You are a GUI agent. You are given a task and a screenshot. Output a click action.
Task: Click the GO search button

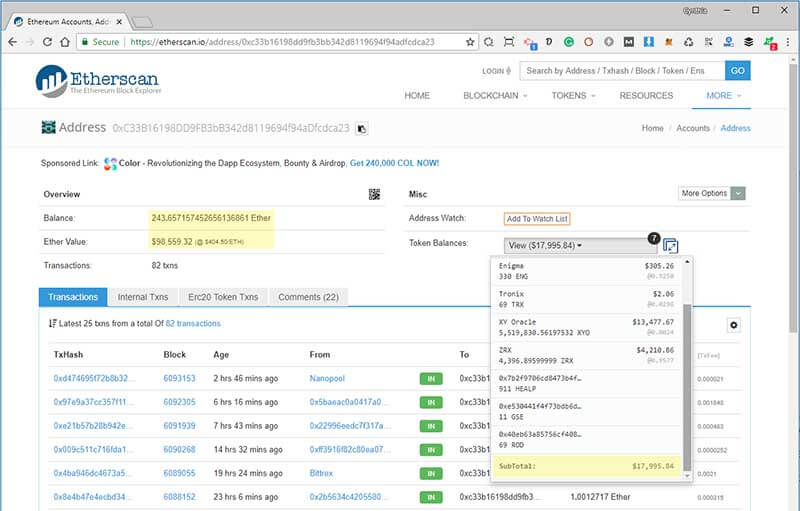[737, 71]
